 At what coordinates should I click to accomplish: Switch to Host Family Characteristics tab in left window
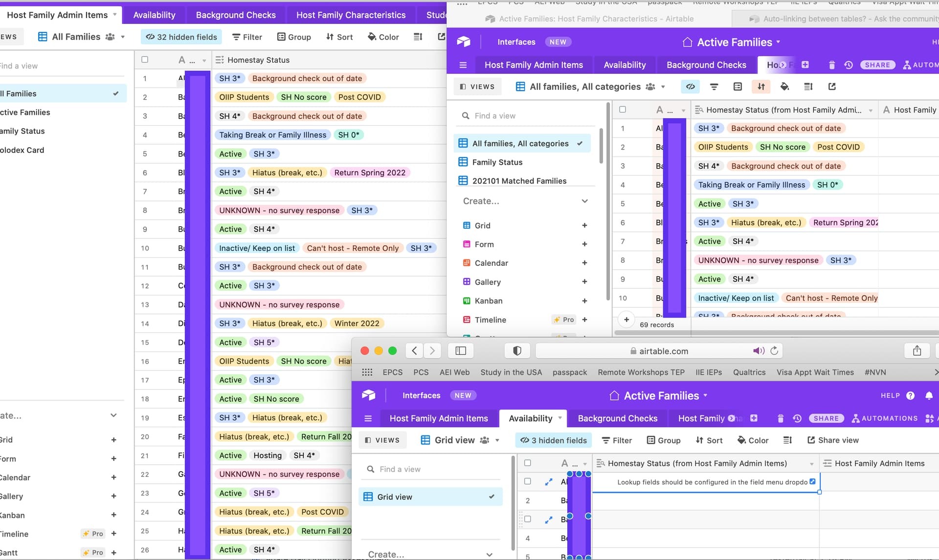pos(351,15)
